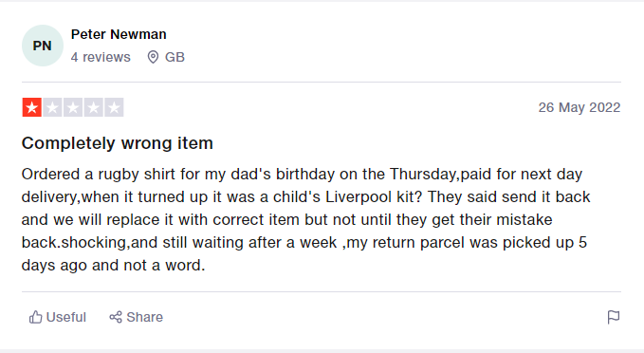Click the one-star rating bar

coord(73,107)
